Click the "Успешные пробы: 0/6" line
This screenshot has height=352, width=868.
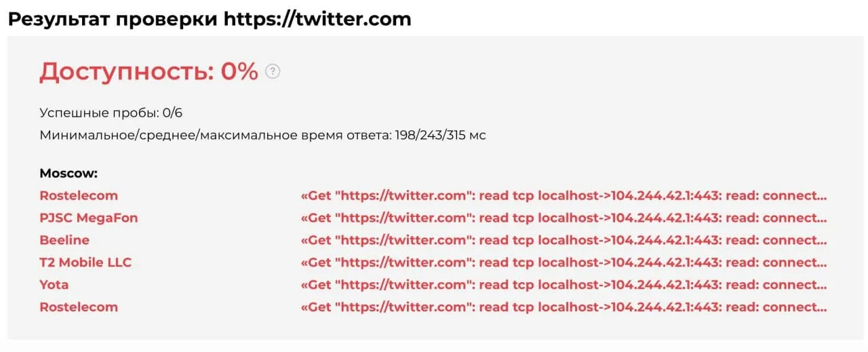[x=111, y=113]
